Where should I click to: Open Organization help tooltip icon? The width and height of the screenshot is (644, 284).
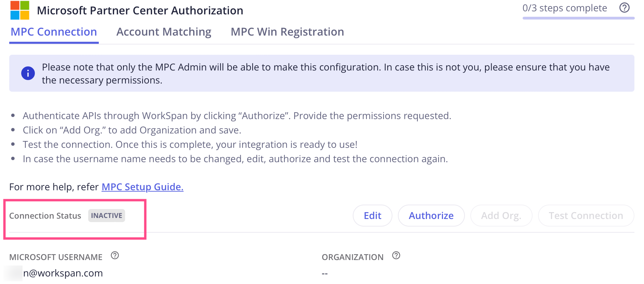(396, 256)
